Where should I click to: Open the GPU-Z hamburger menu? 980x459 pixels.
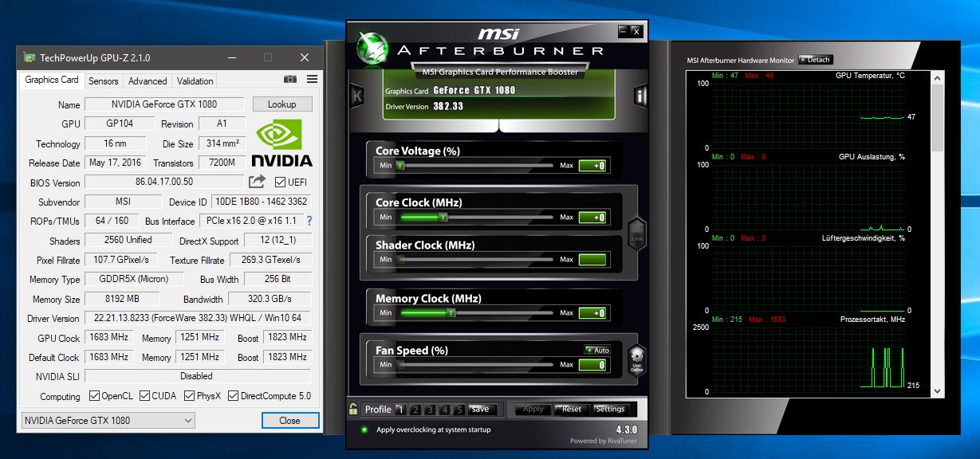pyautogui.click(x=312, y=80)
